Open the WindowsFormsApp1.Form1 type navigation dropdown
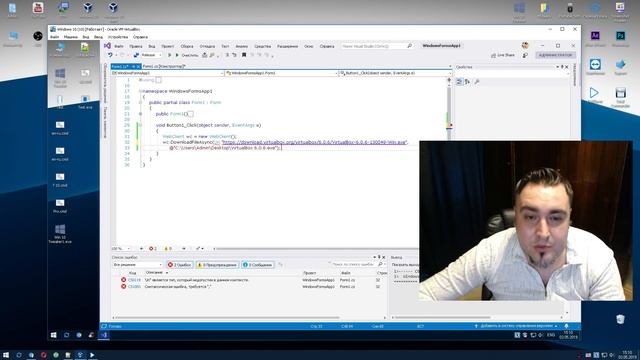Image resolution: width=640 pixels, height=360 pixels. [282, 73]
